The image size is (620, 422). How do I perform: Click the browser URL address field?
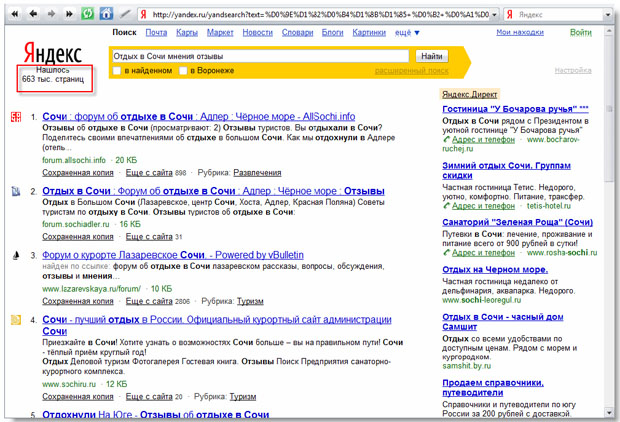(319, 15)
